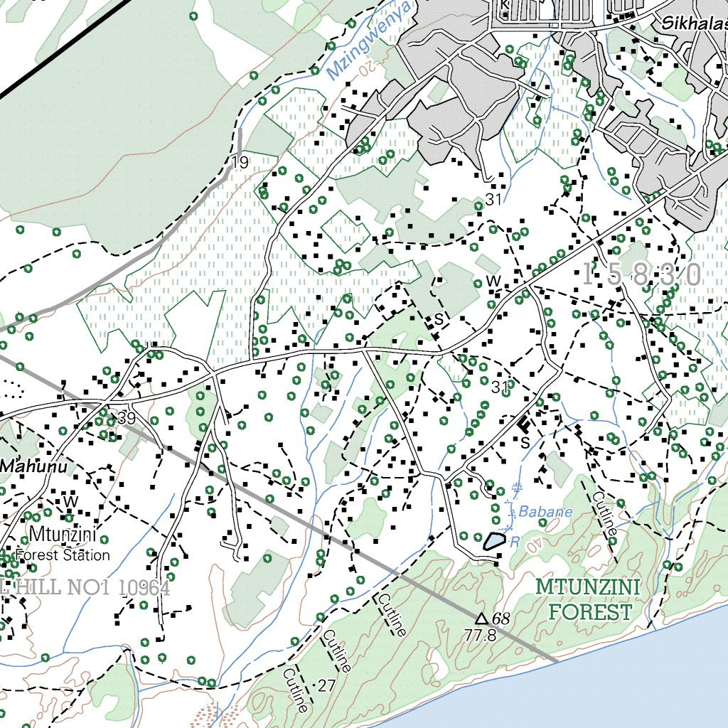Select the Mtunzini Forest Station label

[63, 544]
